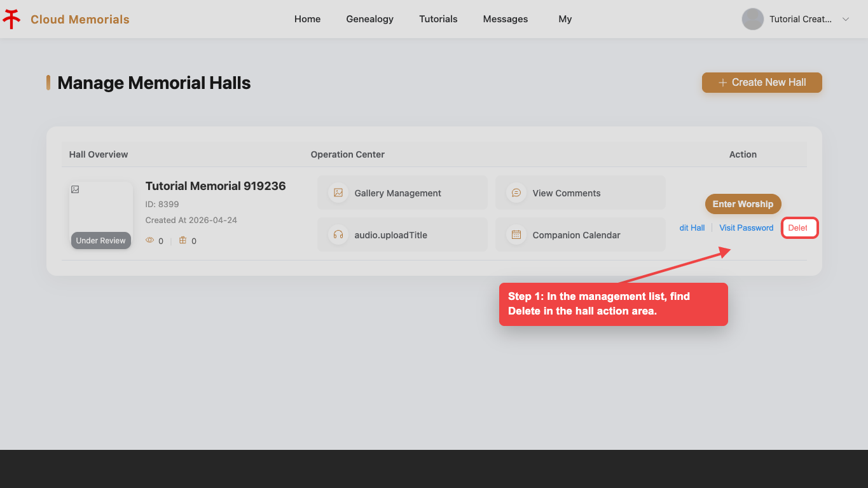The image size is (868, 488).
Task: Click the Manage Memorial Halls heading
Action: (154, 83)
